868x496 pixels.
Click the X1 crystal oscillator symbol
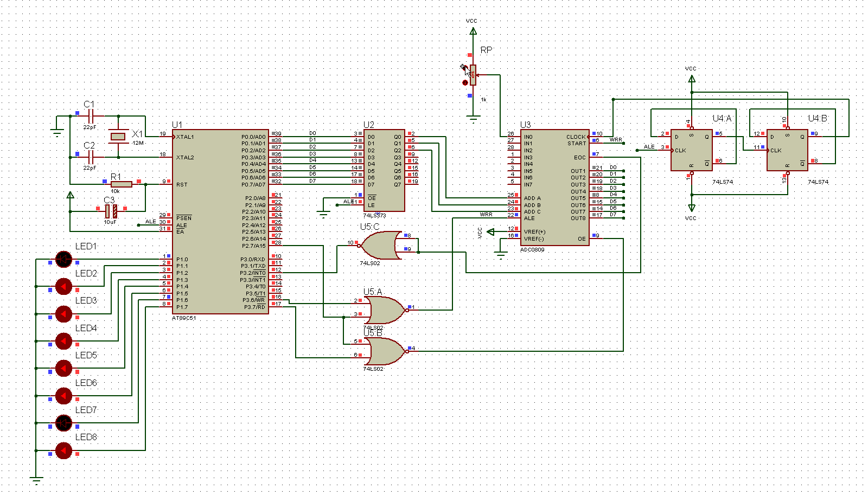(118, 137)
